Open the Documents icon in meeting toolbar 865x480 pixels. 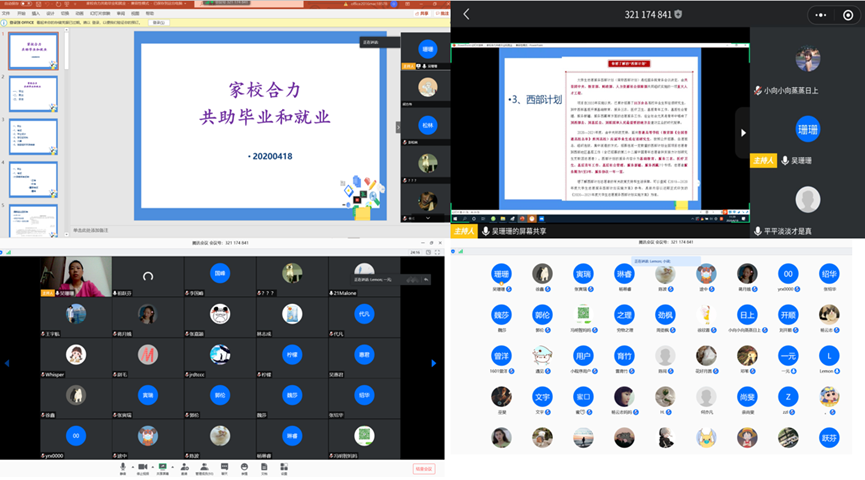coord(264,469)
